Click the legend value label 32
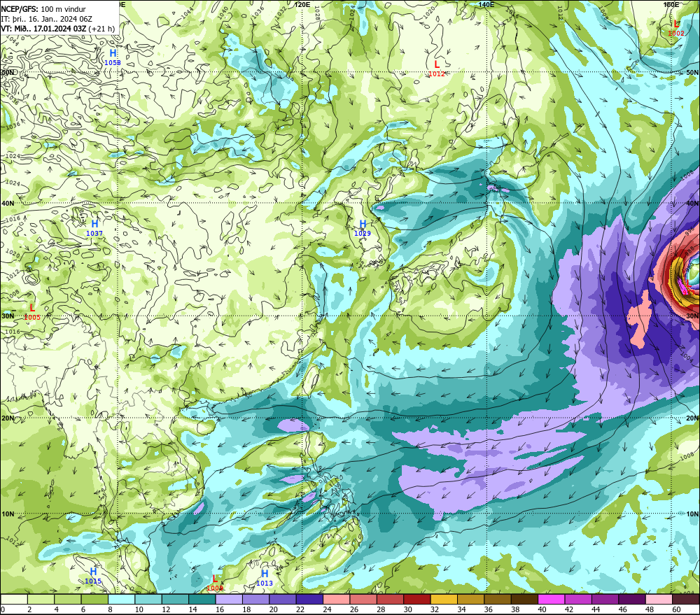Viewport: 700px width, 615px height. (x=435, y=609)
